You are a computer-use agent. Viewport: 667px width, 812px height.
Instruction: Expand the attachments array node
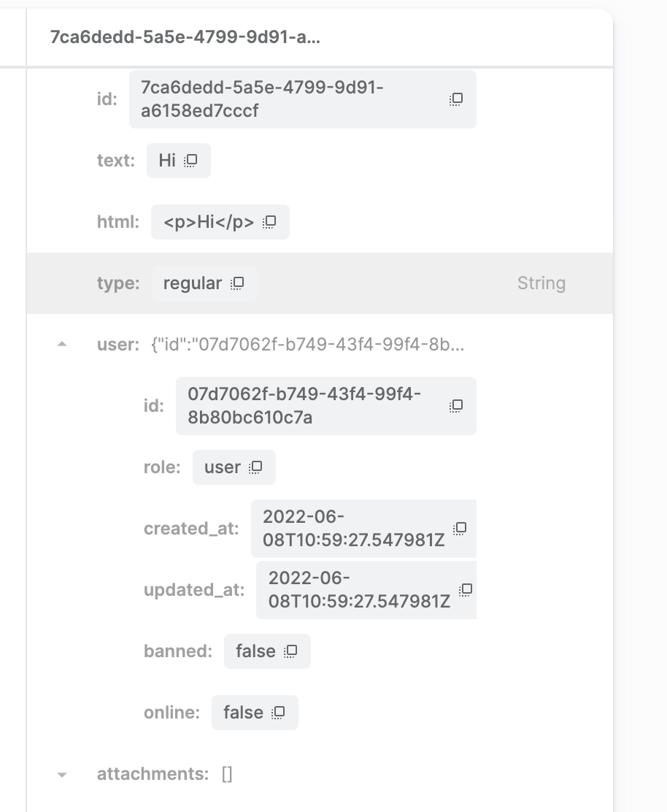pos(63,774)
